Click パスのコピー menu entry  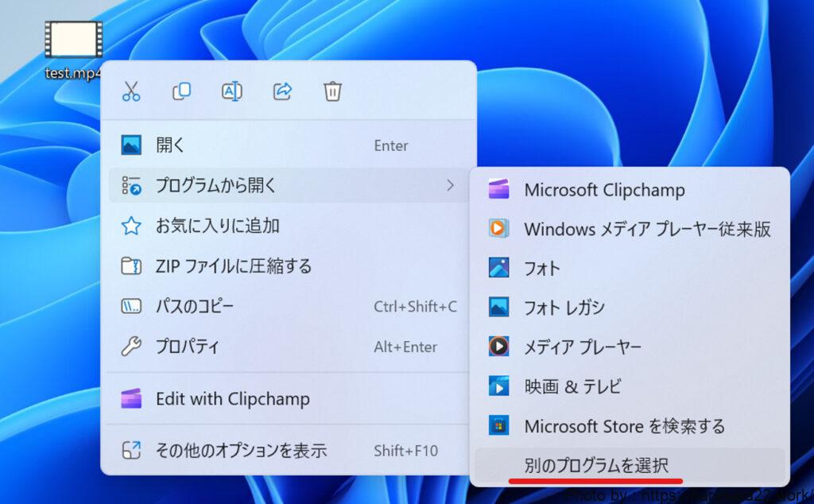pyautogui.click(x=195, y=307)
